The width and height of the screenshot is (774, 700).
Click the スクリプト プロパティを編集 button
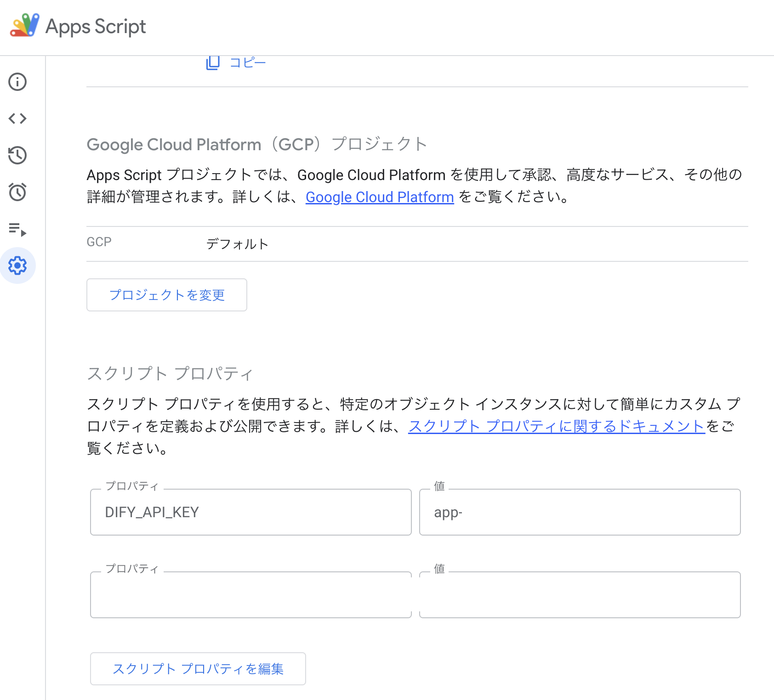click(x=198, y=669)
